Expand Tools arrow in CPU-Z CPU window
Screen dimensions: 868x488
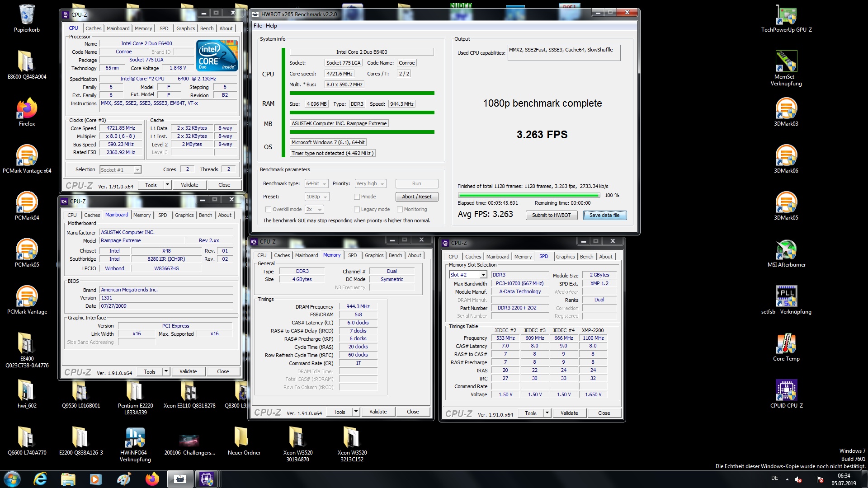[167, 185]
